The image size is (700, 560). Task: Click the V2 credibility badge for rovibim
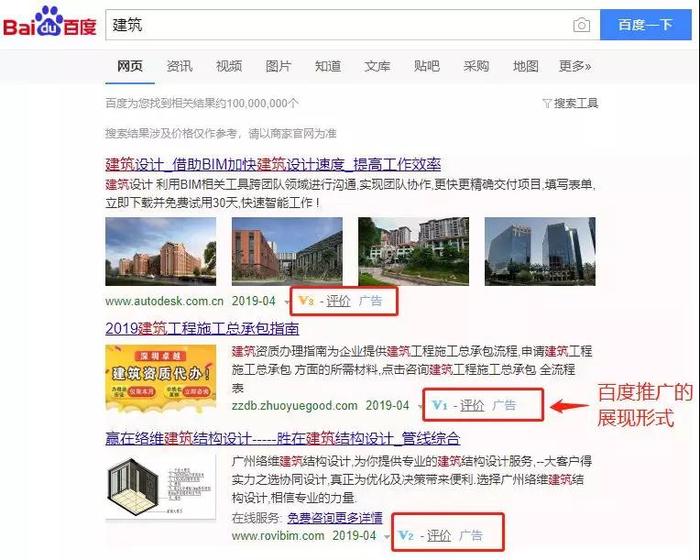point(406,535)
